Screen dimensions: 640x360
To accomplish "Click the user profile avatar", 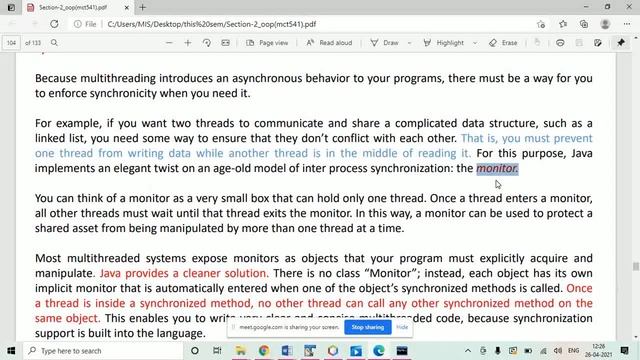I will (x=605, y=24).
